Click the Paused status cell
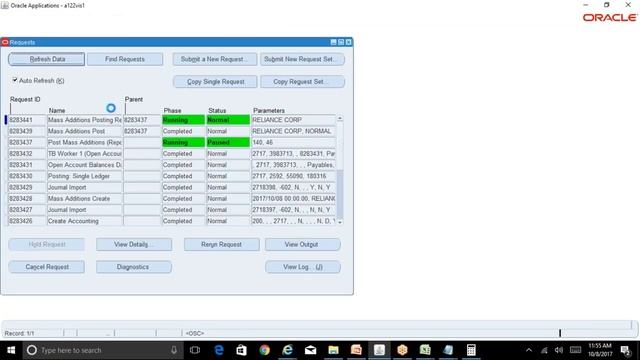 click(x=228, y=142)
